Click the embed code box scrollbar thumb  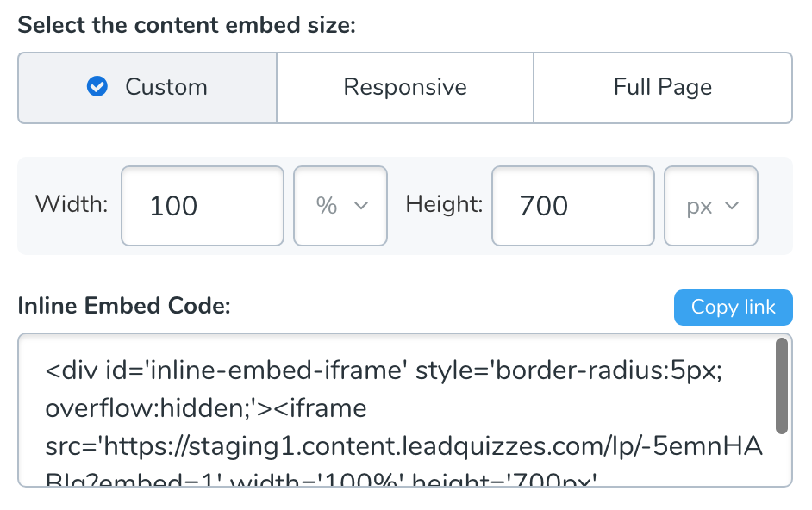pos(782,386)
